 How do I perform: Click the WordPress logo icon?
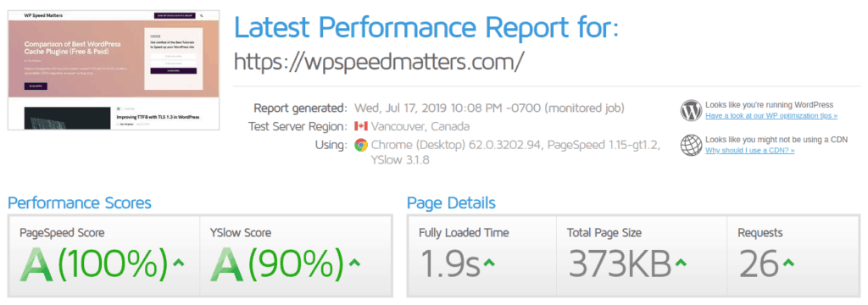click(692, 110)
